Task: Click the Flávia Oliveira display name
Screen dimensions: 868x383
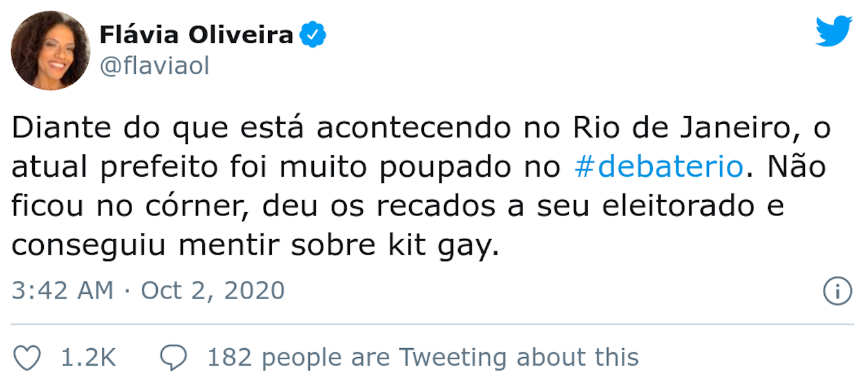Action: (196, 35)
